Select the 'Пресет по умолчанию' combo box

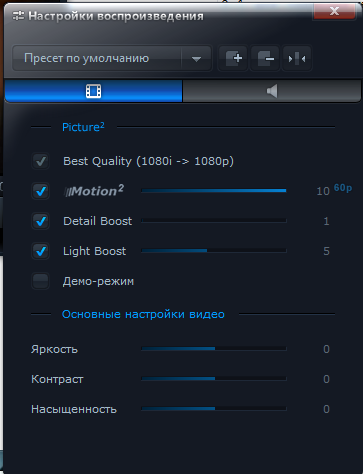click(112, 58)
